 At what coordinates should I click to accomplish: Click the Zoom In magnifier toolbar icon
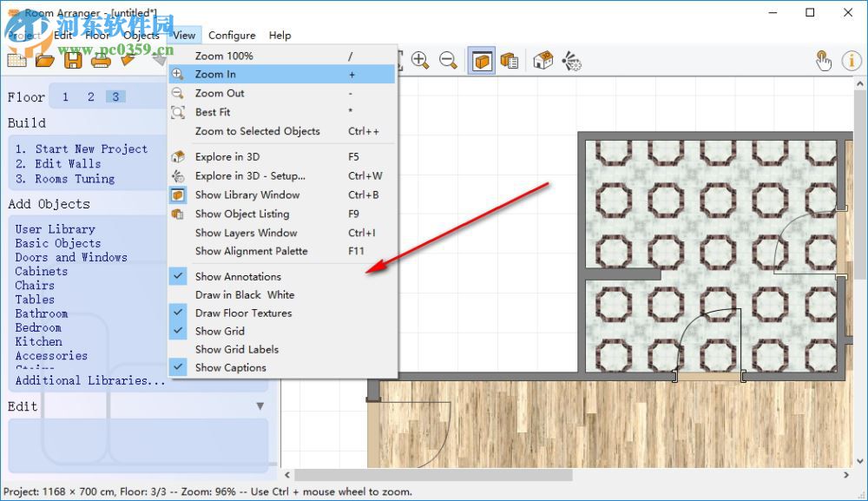(x=421, y=60)
